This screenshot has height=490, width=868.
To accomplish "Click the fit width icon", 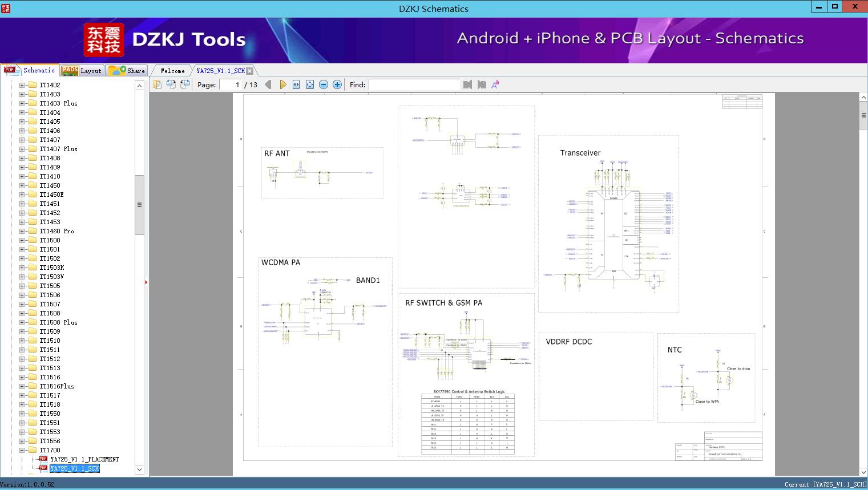I will pyautogui.click(x=296, y=84).
